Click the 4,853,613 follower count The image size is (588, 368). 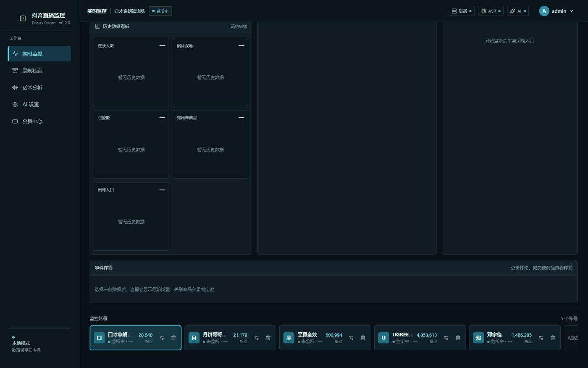427,335
